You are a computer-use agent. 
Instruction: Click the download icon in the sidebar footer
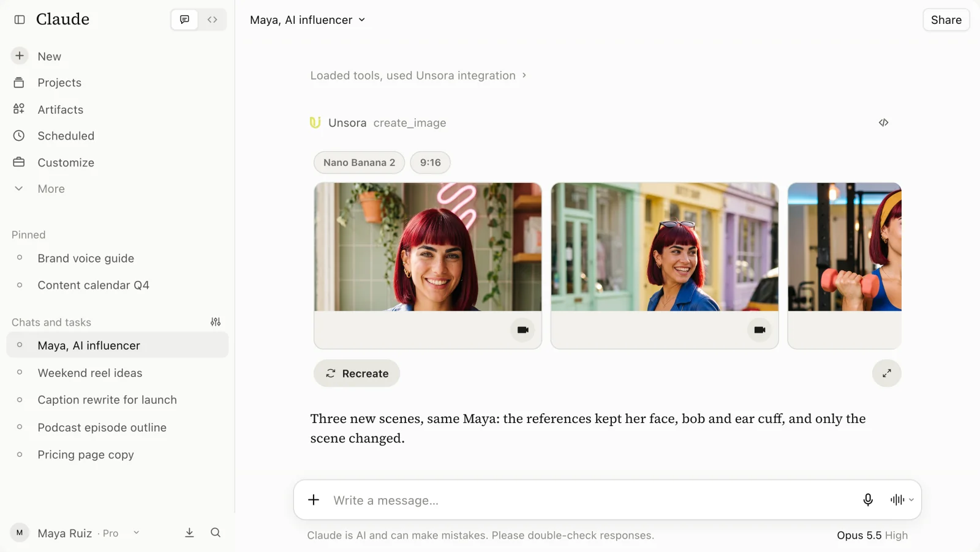[190, 533]
